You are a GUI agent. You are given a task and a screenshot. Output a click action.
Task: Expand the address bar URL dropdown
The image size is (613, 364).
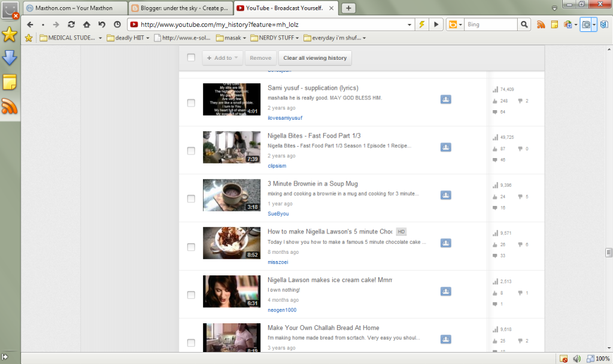pos(409,25)
